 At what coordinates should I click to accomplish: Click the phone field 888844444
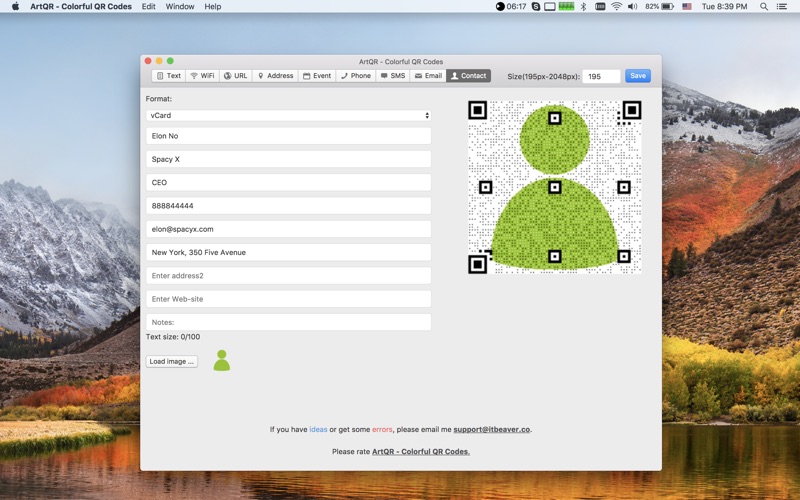(288, 206)
